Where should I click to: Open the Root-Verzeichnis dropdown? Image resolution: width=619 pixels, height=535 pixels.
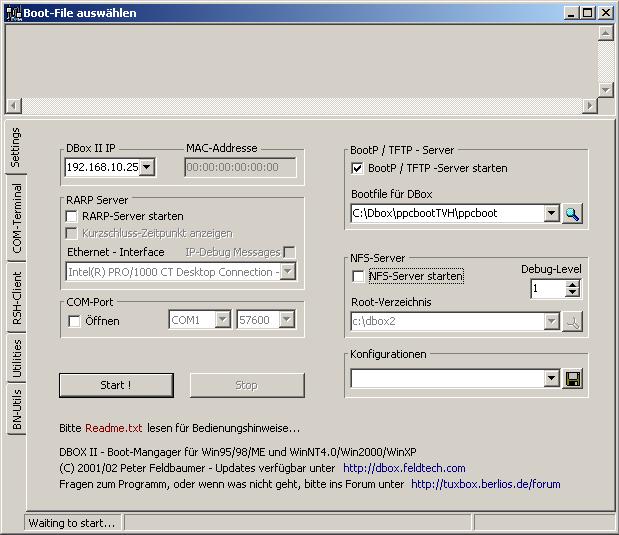pyautogui.click(x=551, y=321)
